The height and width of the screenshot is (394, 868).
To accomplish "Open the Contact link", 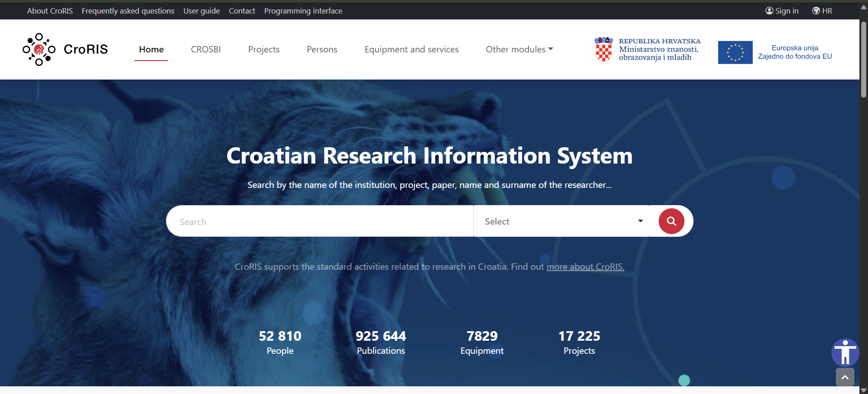I will point(242,11).
